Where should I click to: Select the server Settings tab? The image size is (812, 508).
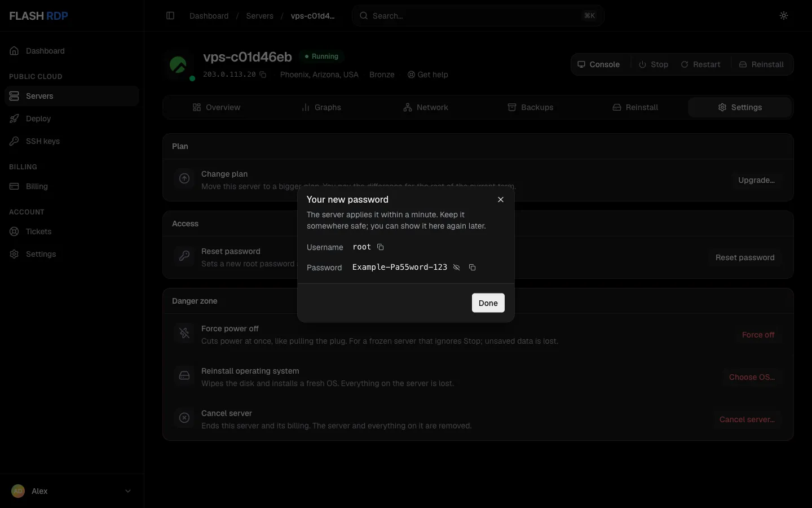740,107
